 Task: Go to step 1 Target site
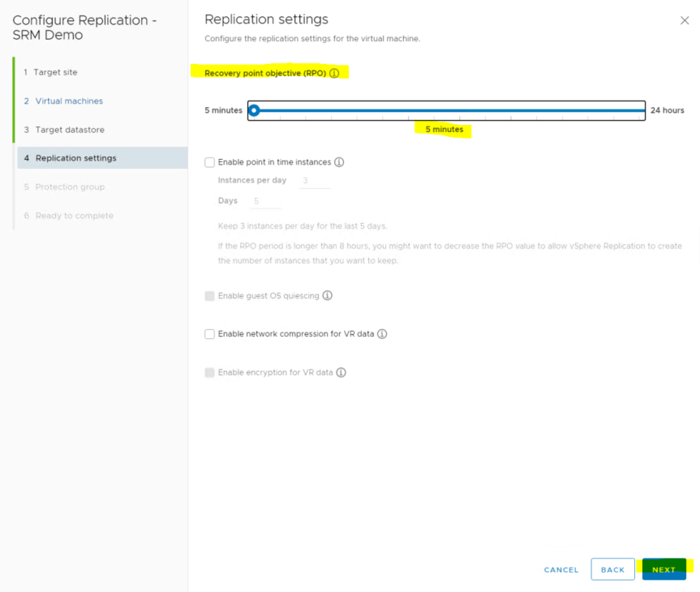[x=56, y=72]
